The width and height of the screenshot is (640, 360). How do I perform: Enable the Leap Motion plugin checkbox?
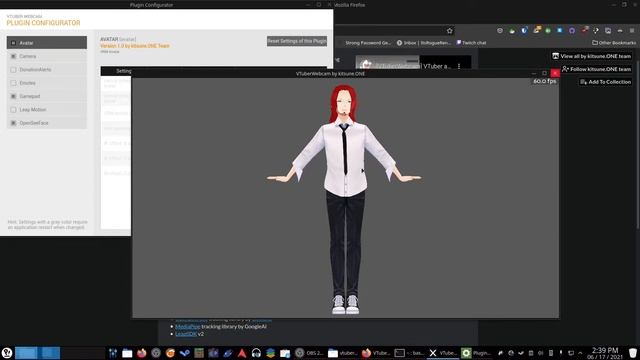(x=13, y=110)
